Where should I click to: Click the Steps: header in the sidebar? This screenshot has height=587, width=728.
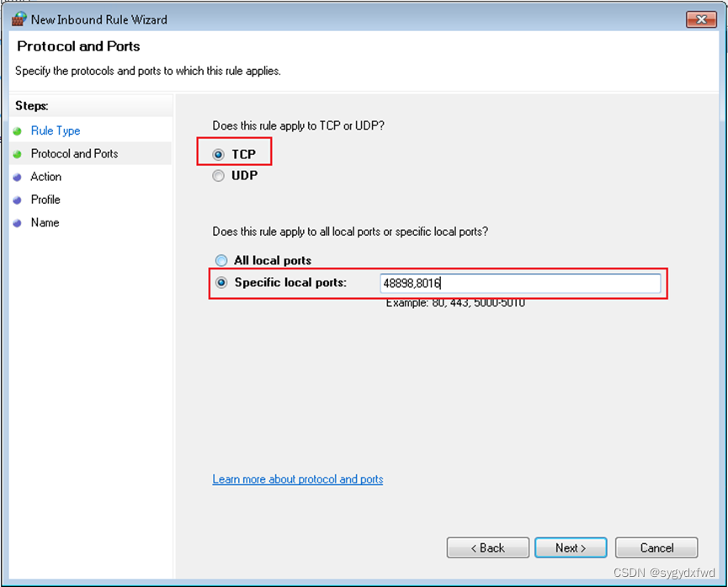[x=32, y=106]
